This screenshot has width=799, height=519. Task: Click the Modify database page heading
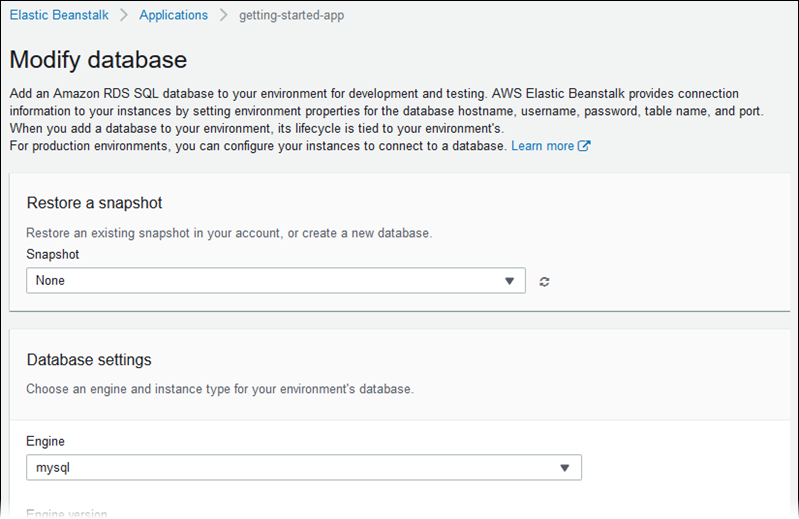click(98, 59)
